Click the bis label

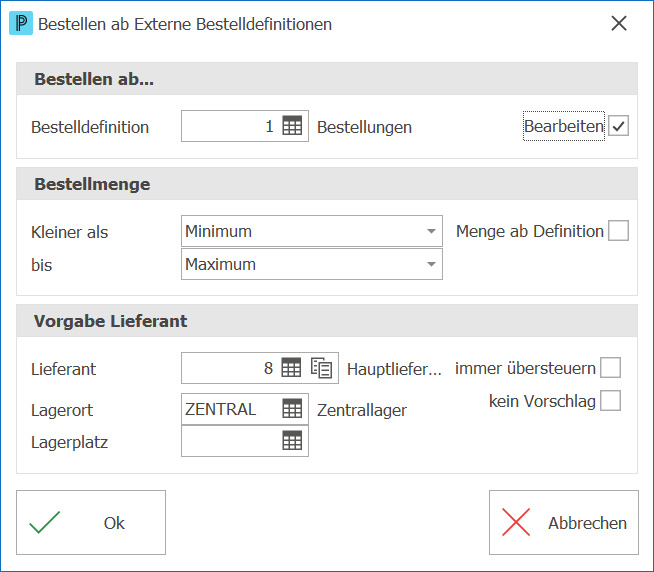pos(41,265)
